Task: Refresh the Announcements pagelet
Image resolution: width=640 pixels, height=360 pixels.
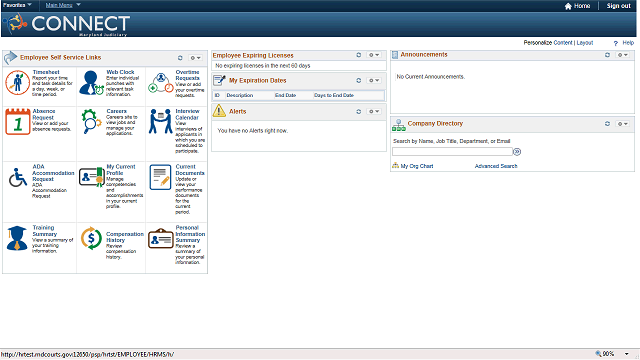Action: click(x=607, y=55)
